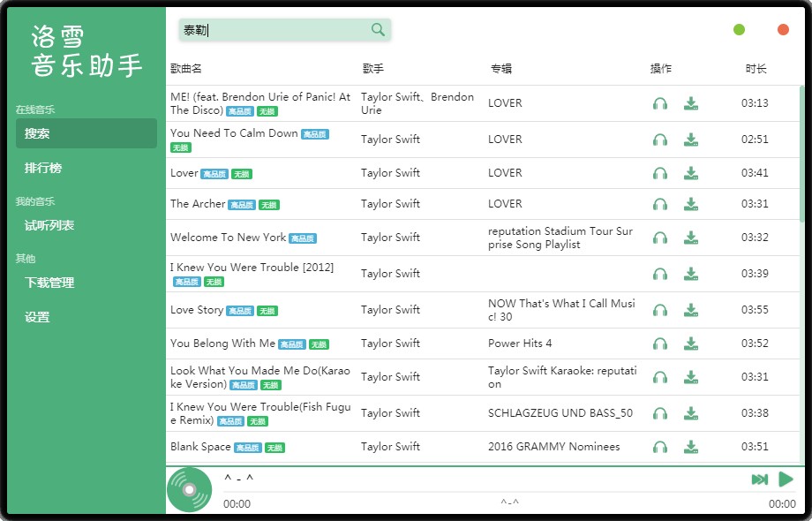
Task: Click the spinning disc album cover
Action: [x=190, y=490]
